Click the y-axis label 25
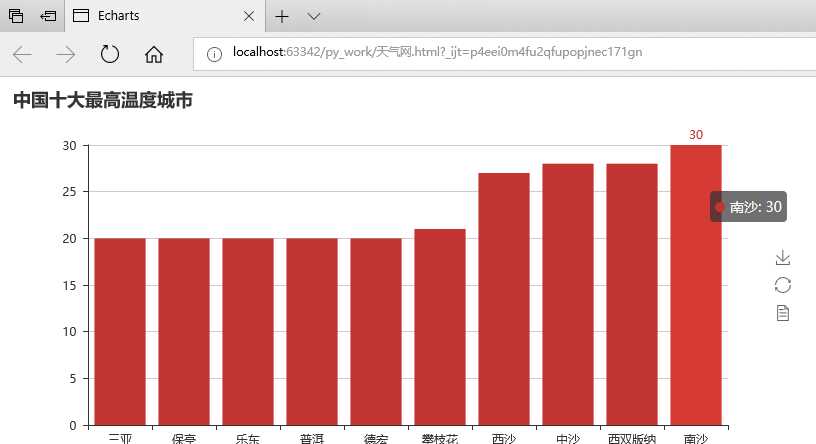The width and height of the screenshot is (816, 444). (x=69, y=192)
